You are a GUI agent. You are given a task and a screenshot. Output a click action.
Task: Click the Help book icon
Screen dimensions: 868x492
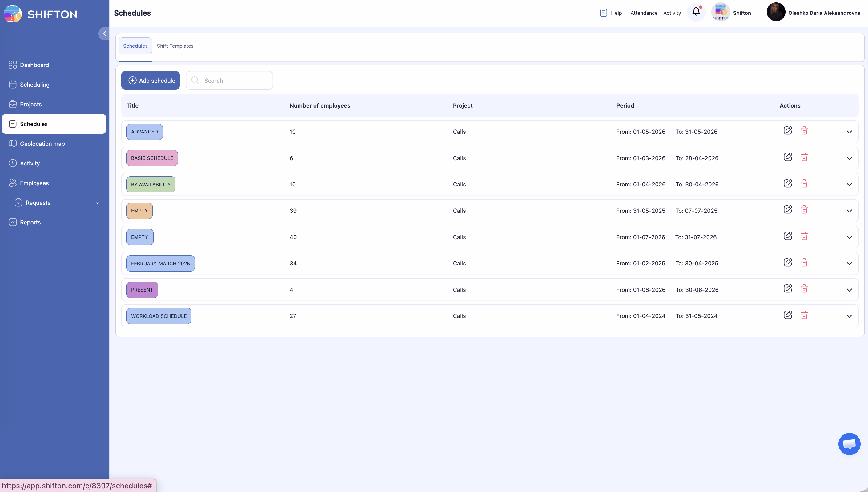(603, 13)
